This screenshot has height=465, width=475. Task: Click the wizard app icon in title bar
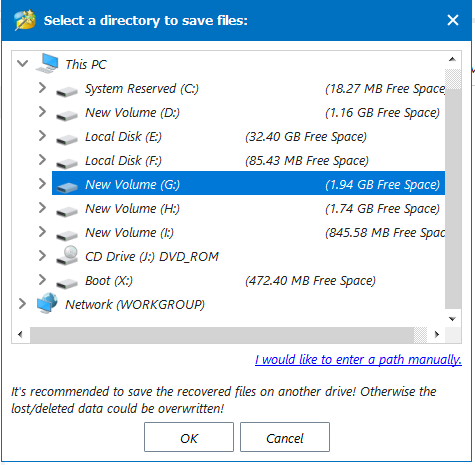pyautogui.click(x=25, y=20)
